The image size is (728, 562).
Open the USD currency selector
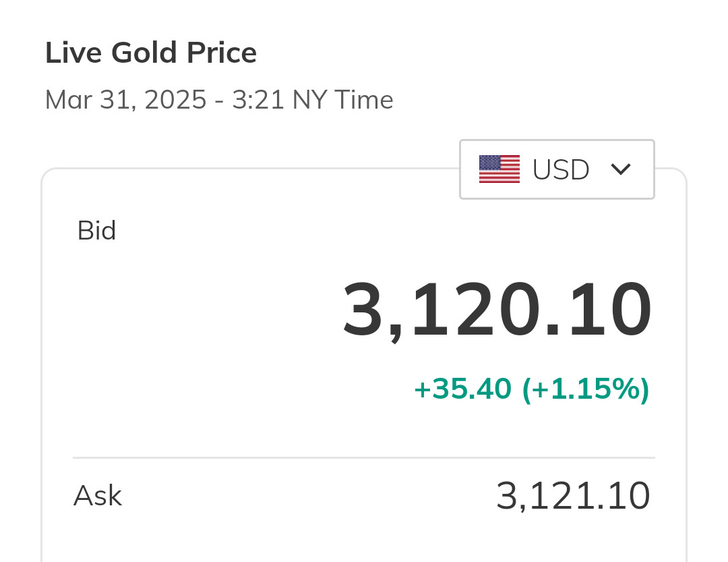coord(557,169)
